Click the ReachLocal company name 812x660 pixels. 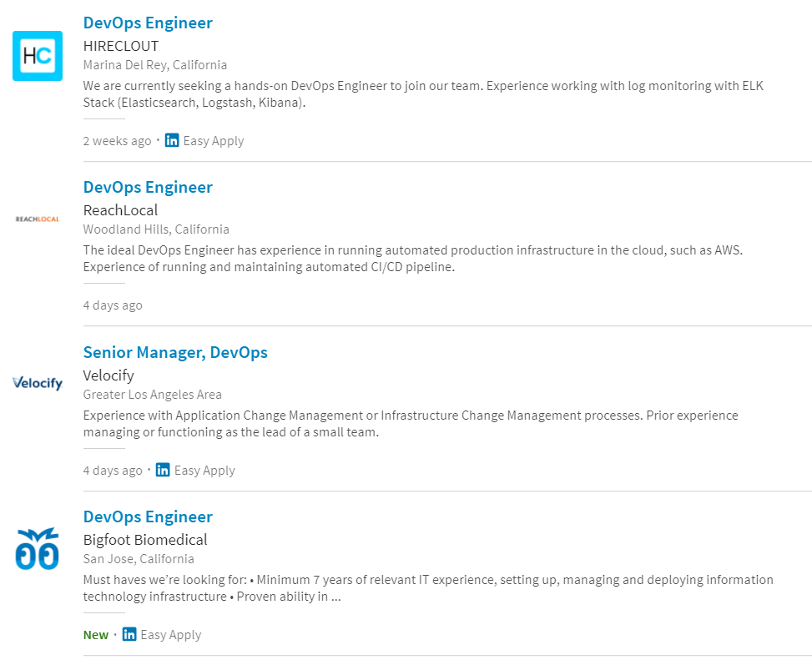[x=120, y=210]
